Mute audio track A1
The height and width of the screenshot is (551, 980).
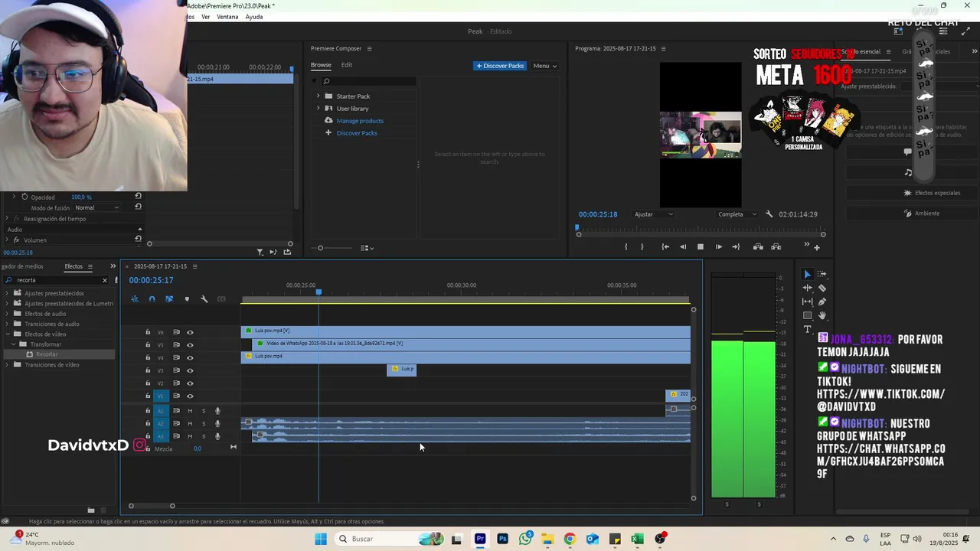(190, 411)
